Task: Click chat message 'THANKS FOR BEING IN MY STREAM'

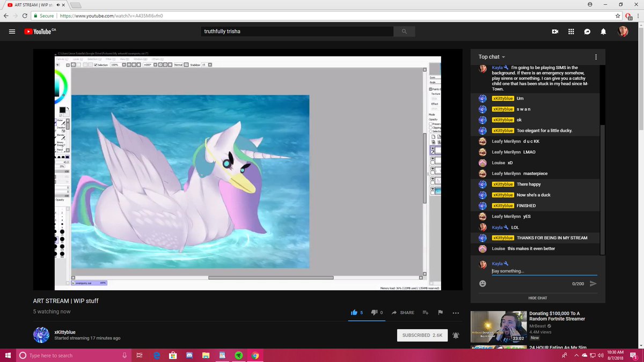Action: tap(552, 238)
